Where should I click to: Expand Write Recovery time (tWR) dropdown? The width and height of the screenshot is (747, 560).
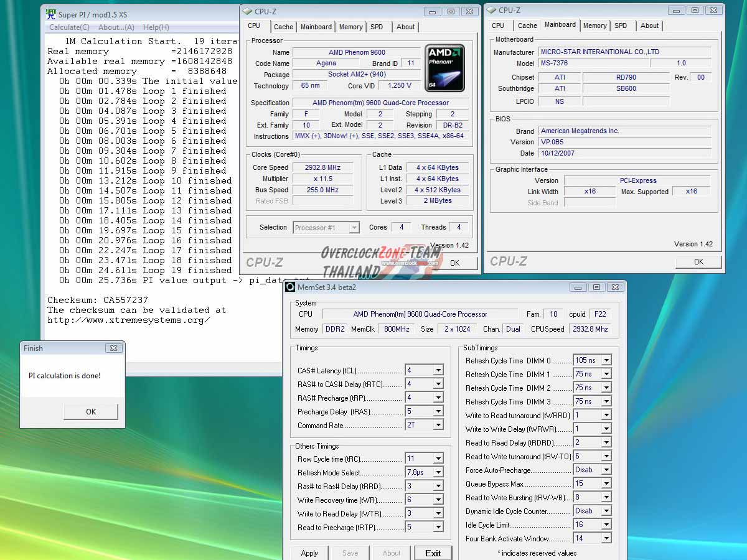pyautogui.click(x=438, y=500)
